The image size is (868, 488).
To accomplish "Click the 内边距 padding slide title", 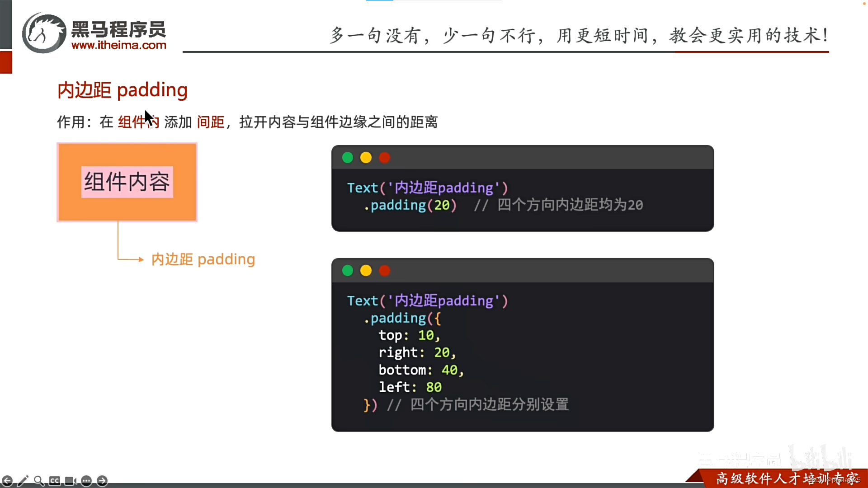I will tap(122, 90).
